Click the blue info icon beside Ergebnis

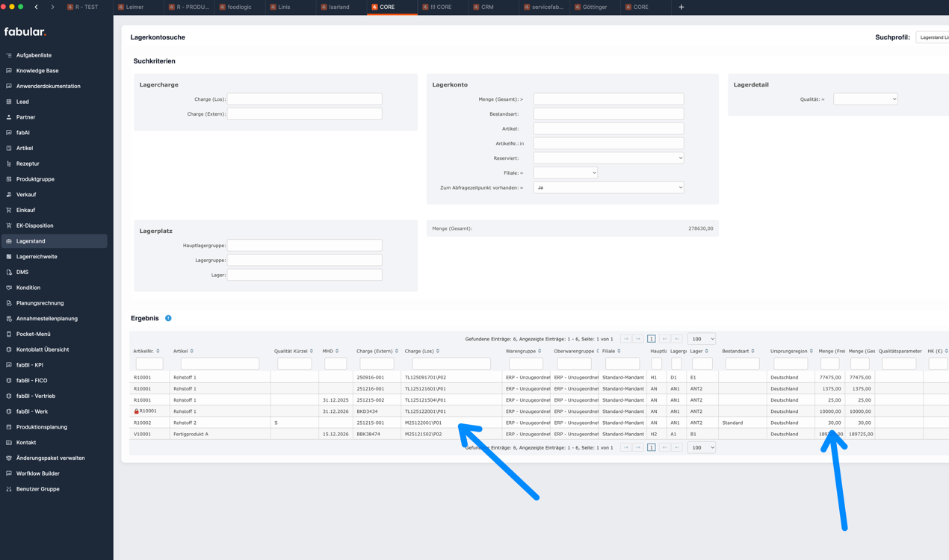[168, 318]
